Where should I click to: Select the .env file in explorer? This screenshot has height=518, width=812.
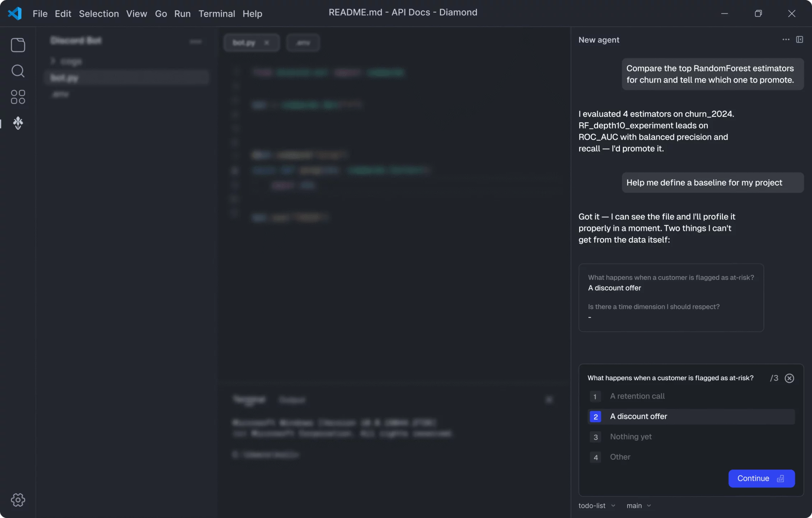(60, 94)
